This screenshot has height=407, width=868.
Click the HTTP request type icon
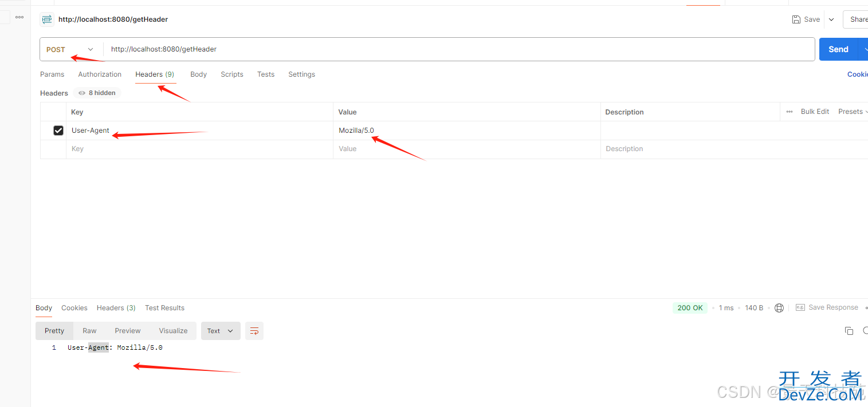coord(46,19)
